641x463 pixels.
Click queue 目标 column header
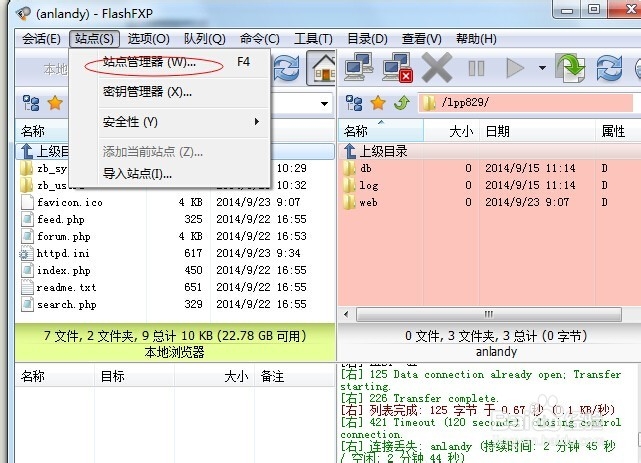(134, 376)
